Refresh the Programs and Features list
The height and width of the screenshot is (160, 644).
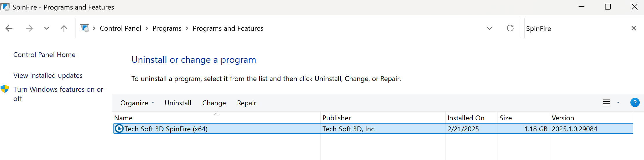(510, 28)
